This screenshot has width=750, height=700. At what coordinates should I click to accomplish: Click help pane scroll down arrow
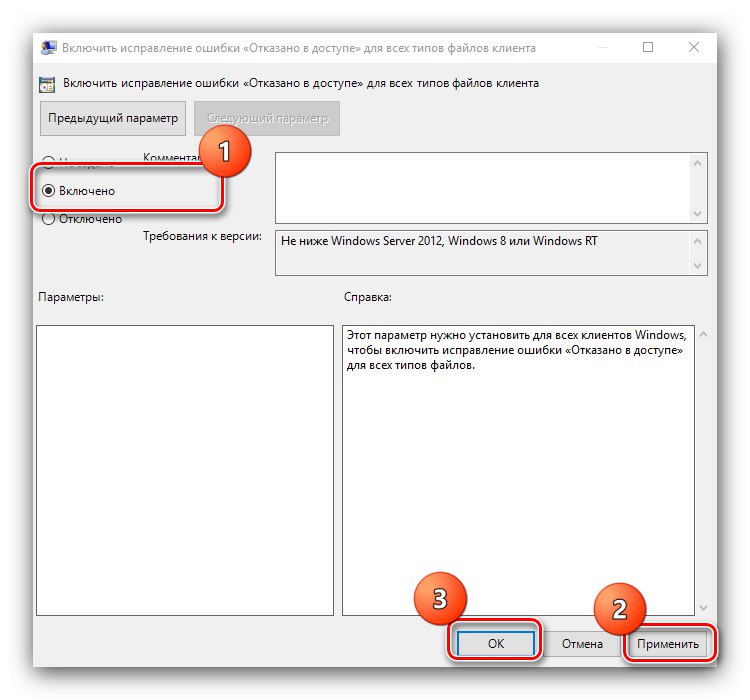point(703,607)
